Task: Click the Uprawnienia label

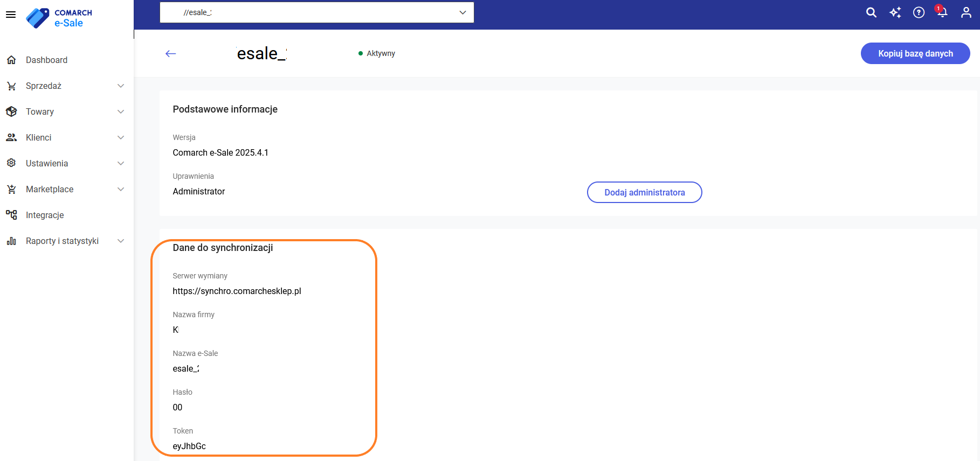Action: point(193,176)
